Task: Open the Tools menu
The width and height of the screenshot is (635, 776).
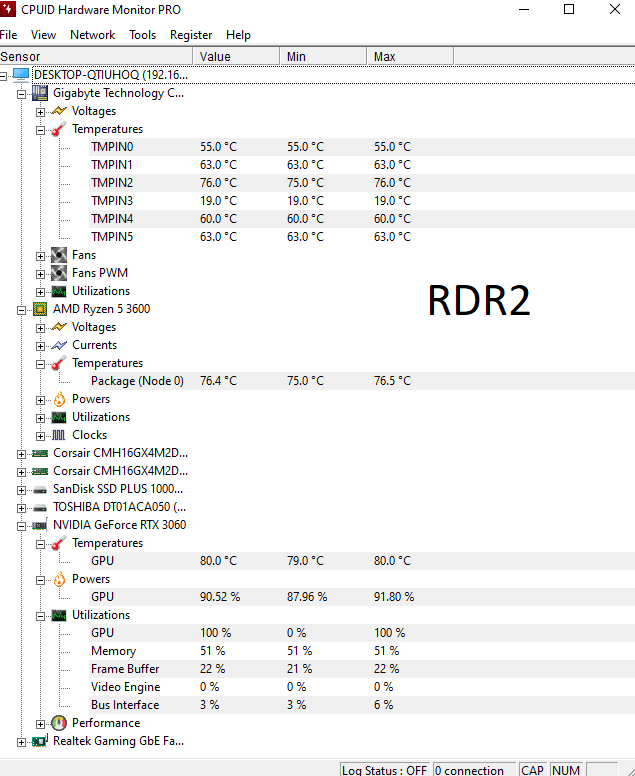Action: (143, 35)
